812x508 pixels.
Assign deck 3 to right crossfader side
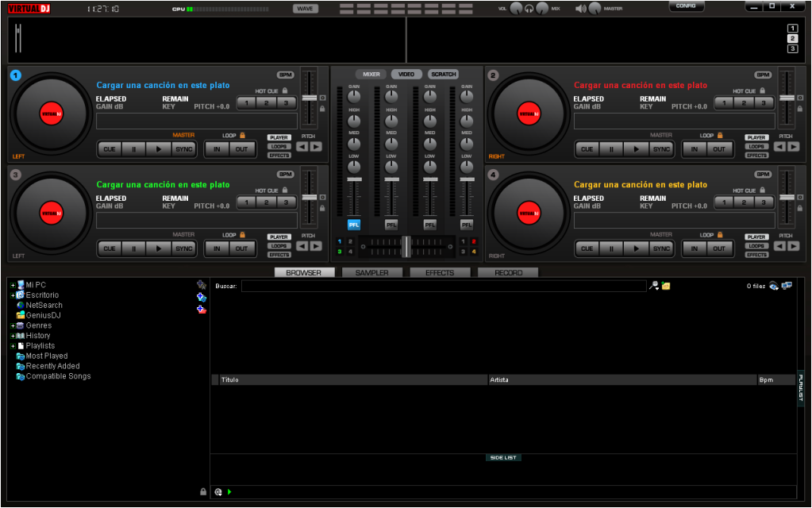pyautogui.click(x=463, y=252)
